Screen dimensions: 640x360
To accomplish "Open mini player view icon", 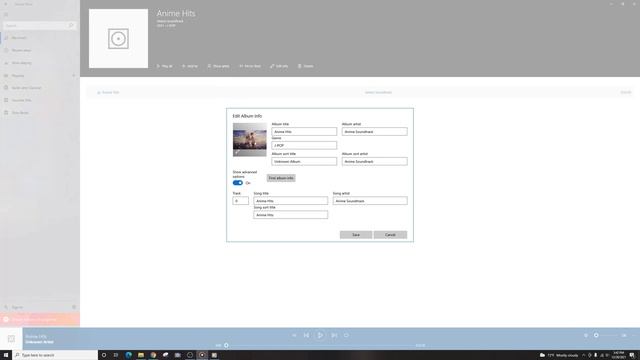I will pos(624,335).
